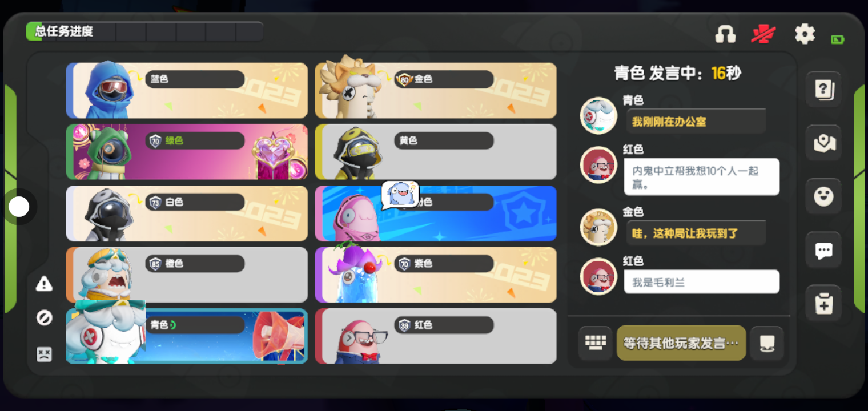This screenshot has height=411, width=868.
Task: Select the 金色 player card
Action: click(436, 90)
